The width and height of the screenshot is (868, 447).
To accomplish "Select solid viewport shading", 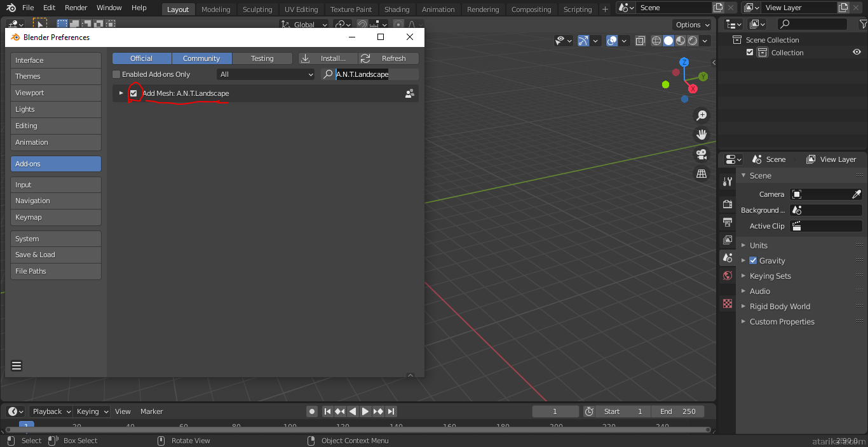I will [668, 41].
